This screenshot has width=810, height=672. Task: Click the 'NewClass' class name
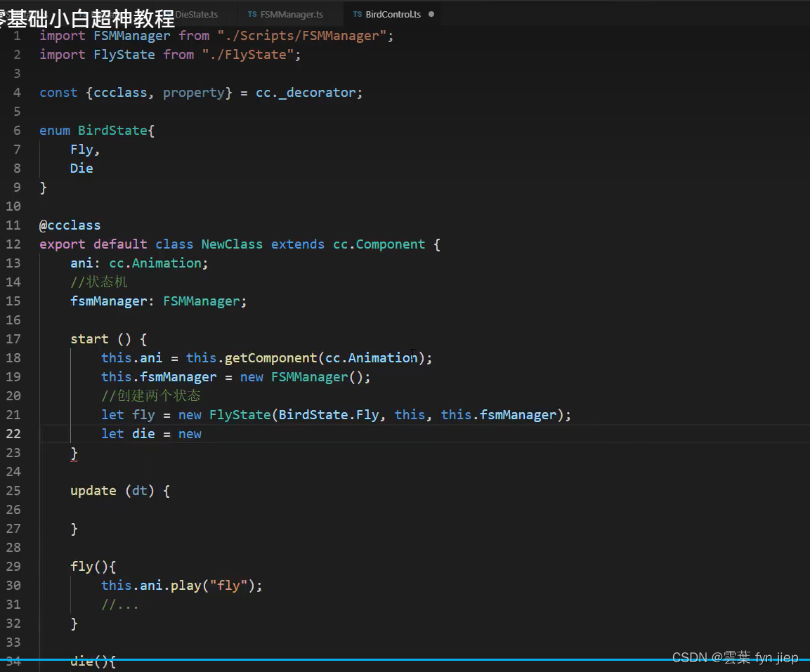click(232, 244)
